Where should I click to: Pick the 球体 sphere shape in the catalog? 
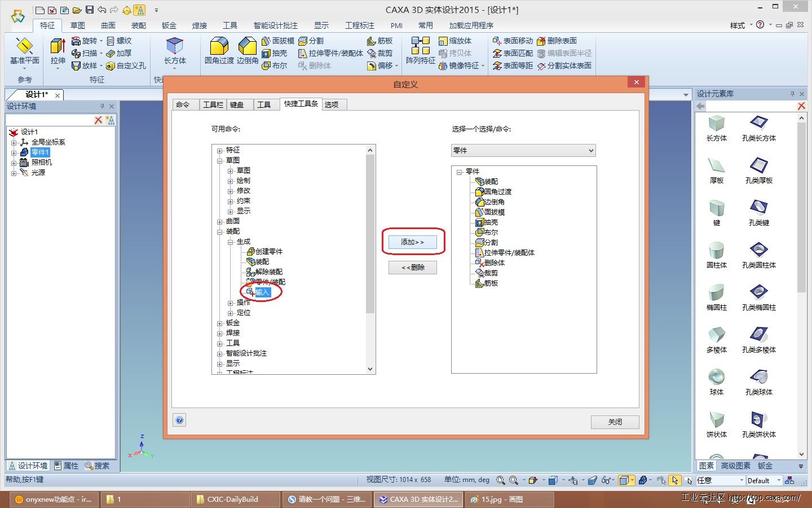(716, 383)
